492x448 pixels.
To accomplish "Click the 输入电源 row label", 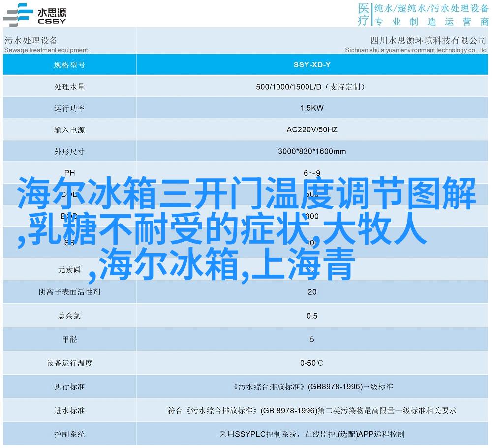I will point(69,130).
